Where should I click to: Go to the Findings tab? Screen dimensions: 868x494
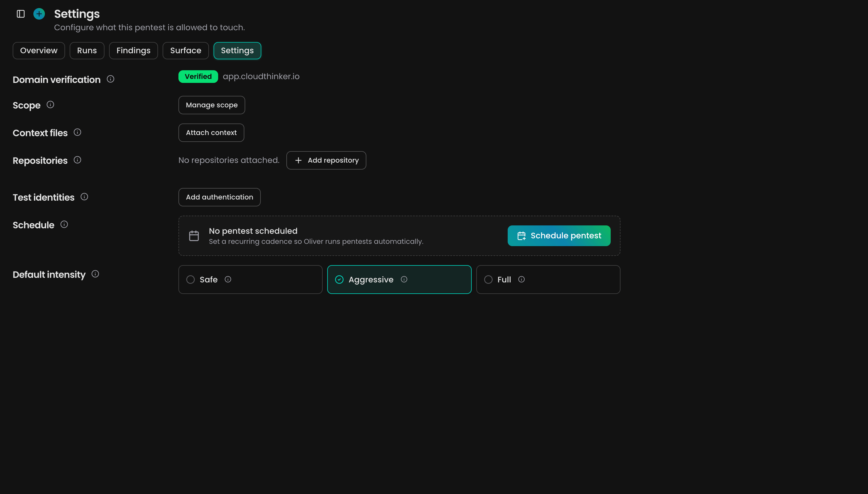(133, 51)
